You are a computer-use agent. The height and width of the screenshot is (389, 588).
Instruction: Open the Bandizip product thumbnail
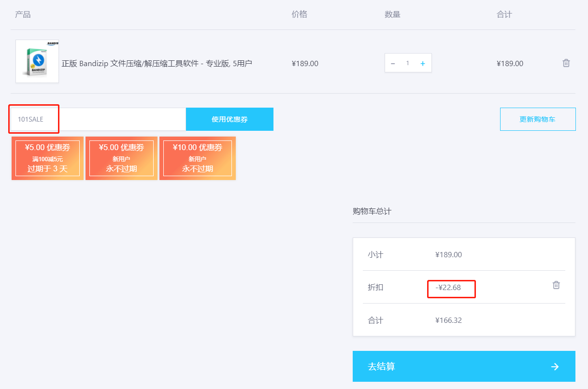pyautogui.click(x=37, y=61)
